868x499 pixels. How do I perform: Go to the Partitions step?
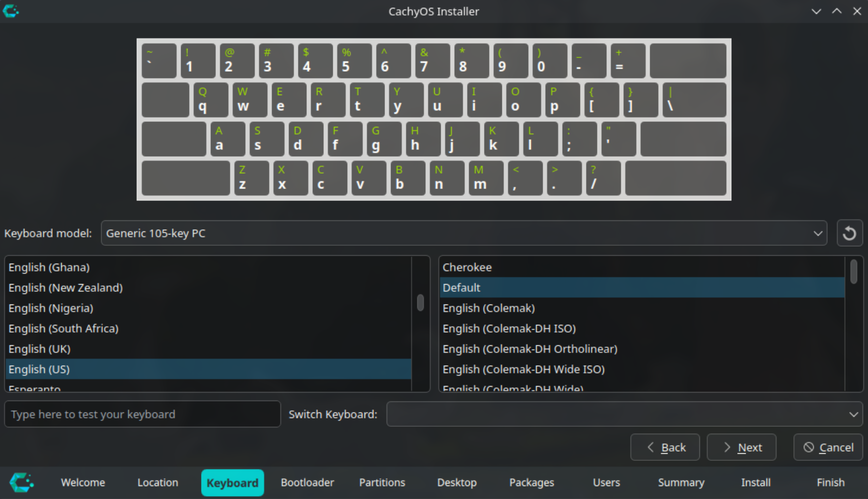pyautogui.click(x=382, y=483)
